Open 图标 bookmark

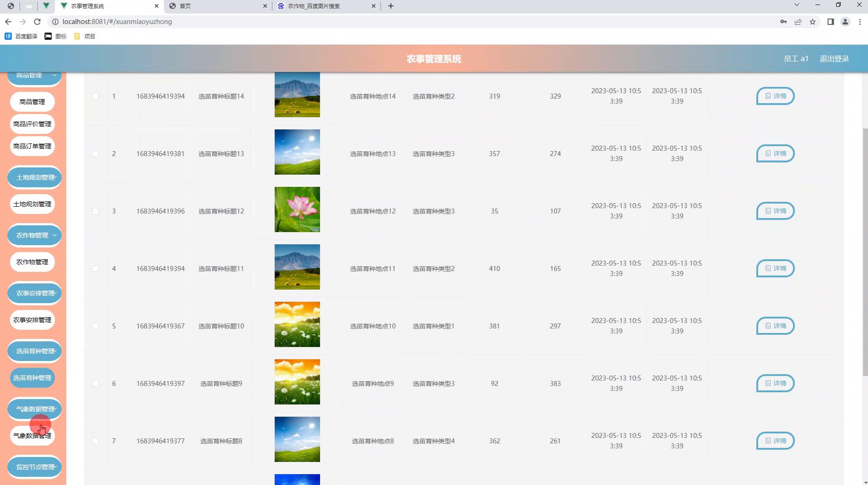point(55,36)
